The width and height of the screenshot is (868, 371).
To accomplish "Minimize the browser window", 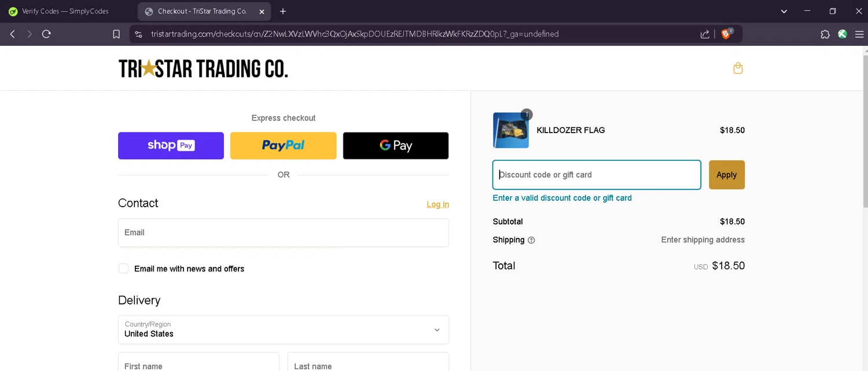I will (x=807, y=11).
